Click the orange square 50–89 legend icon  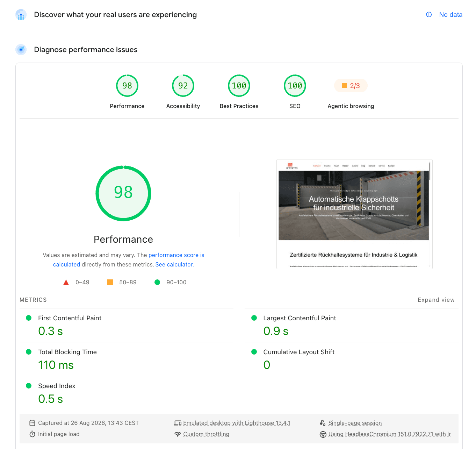tap(110, 282)
